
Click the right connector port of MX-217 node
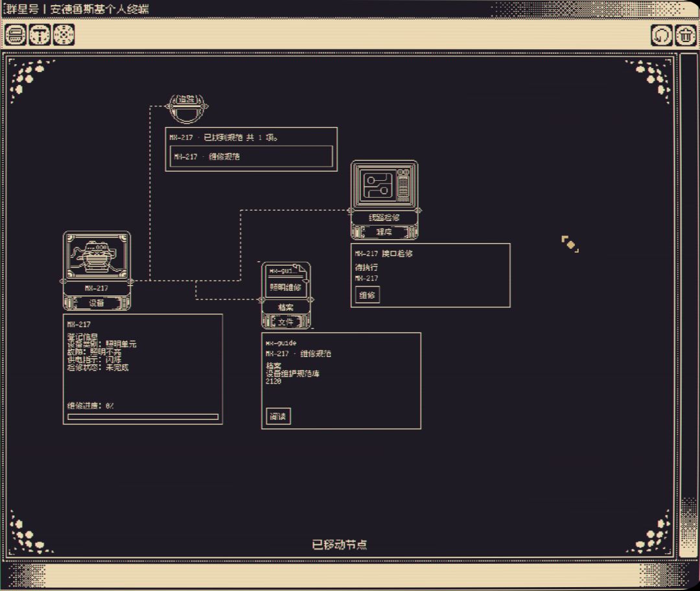130,281
